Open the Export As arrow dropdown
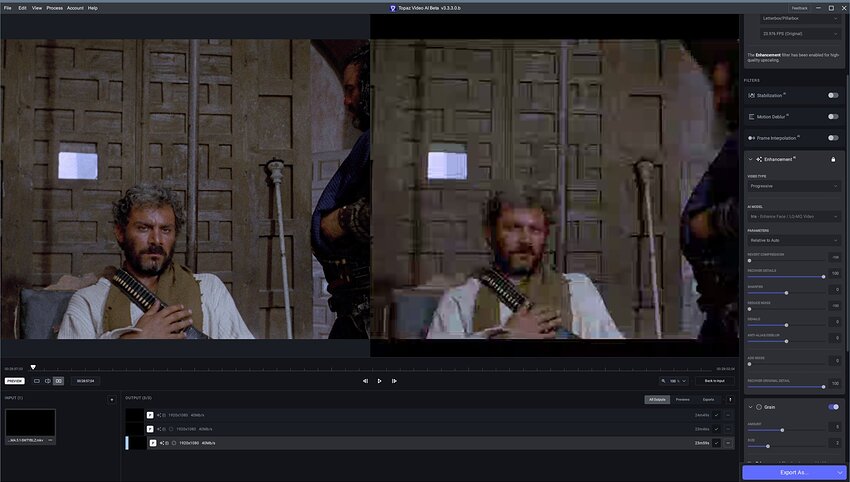 click(839, 472)
